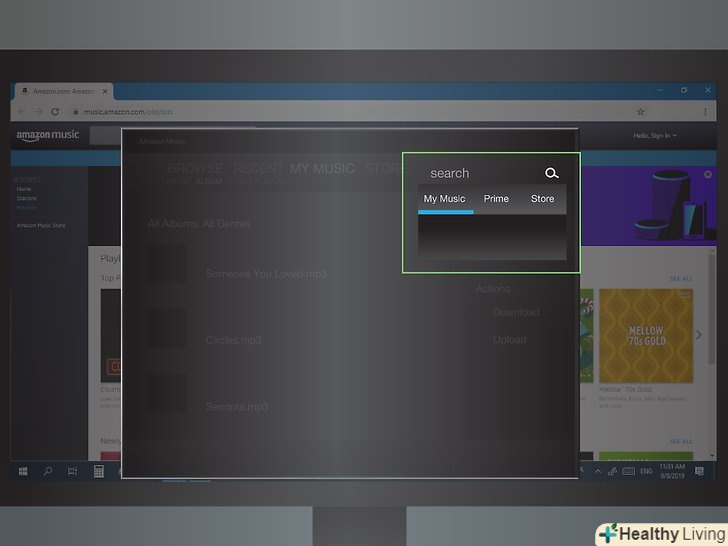Click the amazon music logo
Viewport: 728px width, 546px height.
coord(48,135)
